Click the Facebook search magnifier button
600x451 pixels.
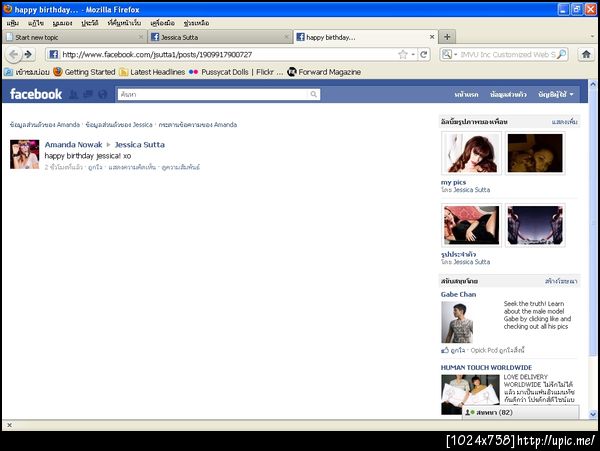point(314,94)
